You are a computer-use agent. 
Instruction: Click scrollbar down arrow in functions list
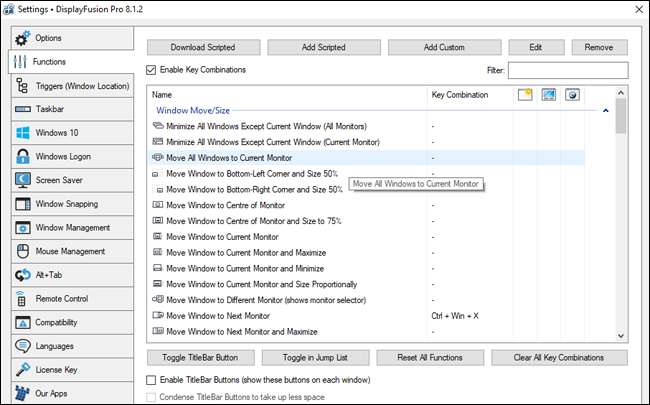point(621,336)
